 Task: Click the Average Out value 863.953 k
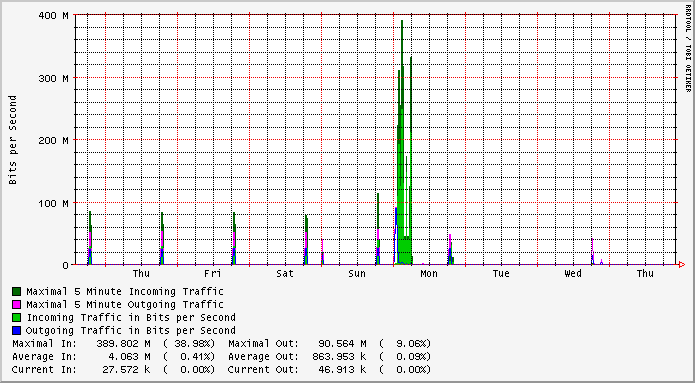coord(339,356)
